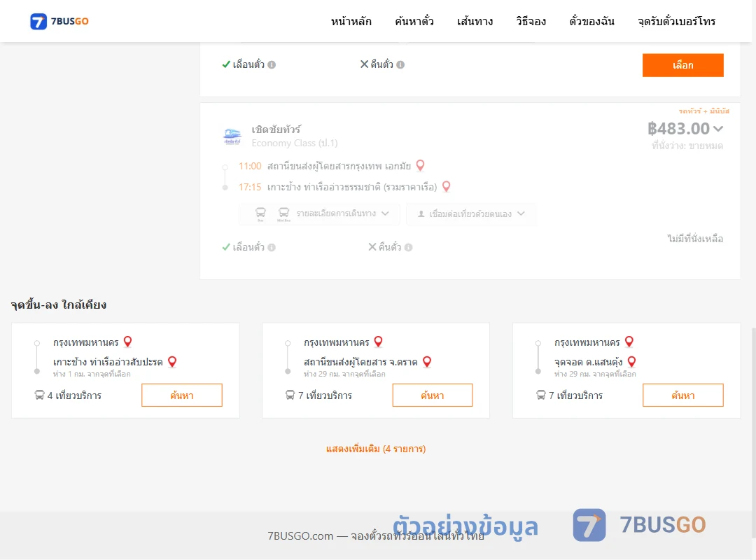Viewport: 756px width, 560px height.
Task: Click info icon next to first คืนตั๋ว
Action: click(400, 64)
